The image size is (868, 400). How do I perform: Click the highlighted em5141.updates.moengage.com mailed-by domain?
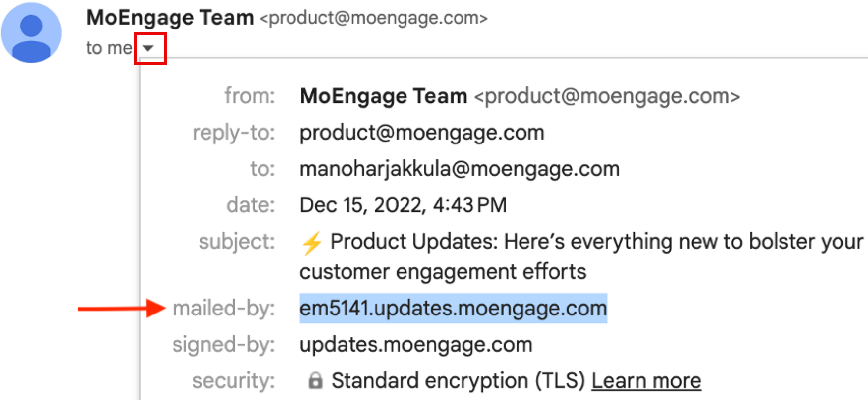coord(453,309)
